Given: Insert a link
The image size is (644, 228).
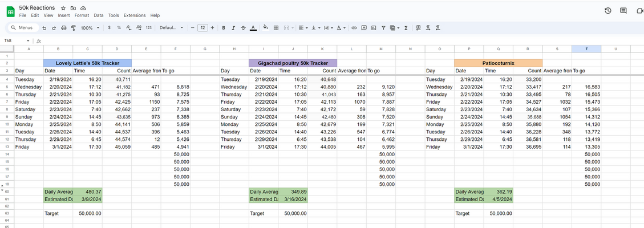Looking at the screenshot, I should (x=354, y=28).
